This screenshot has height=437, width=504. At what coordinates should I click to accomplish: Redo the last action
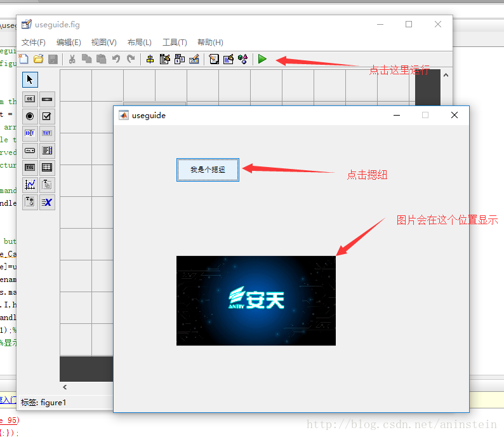[x=131, y=59]
